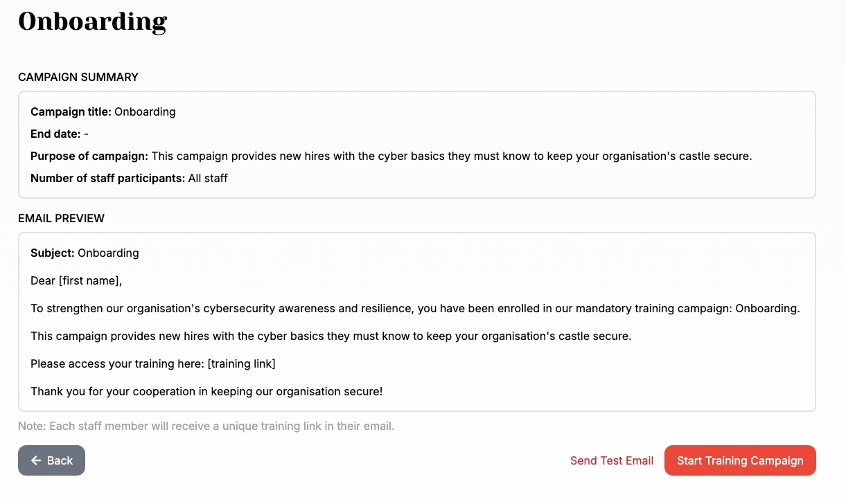This screenshot has height=504, width=846.
Task: Click the left arrow icon on Back
Action: 37,460
